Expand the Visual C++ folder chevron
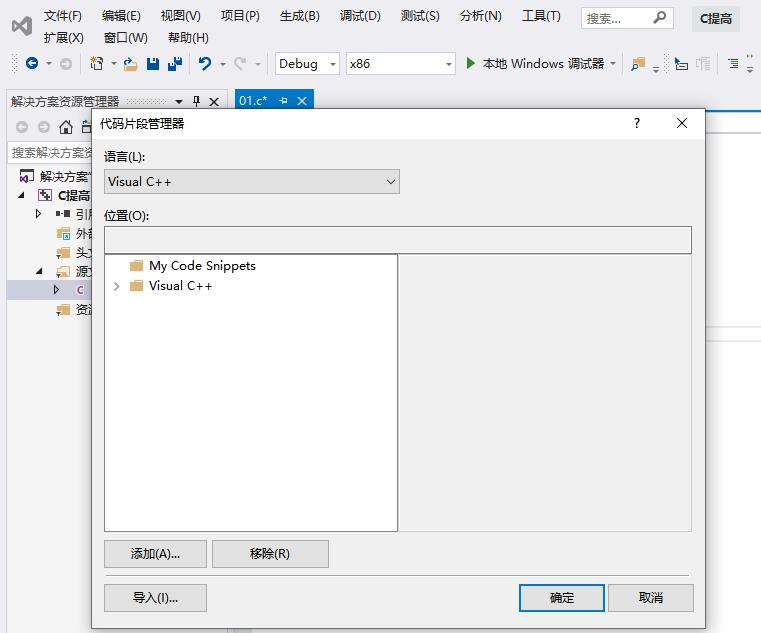761x633 pixels. [x=116, y=286]
